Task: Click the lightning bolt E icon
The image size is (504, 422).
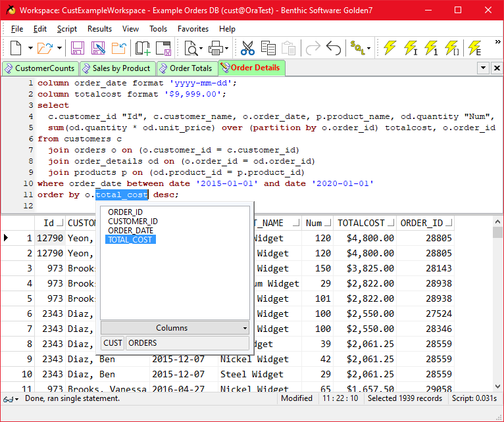Action: 475,48
